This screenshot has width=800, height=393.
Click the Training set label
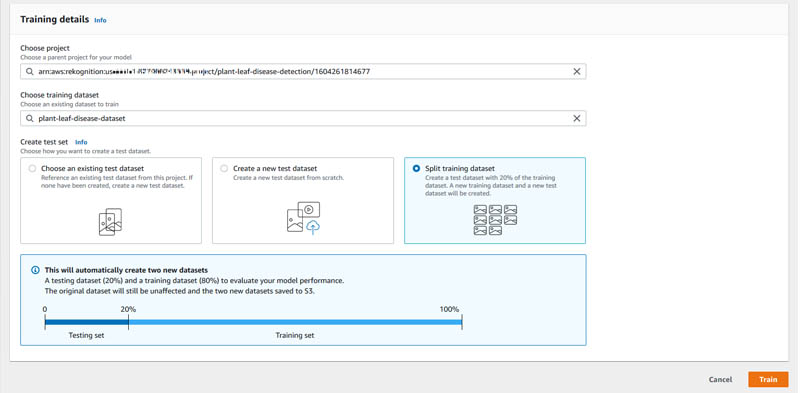pyautogui.click(x=295, y=335)
